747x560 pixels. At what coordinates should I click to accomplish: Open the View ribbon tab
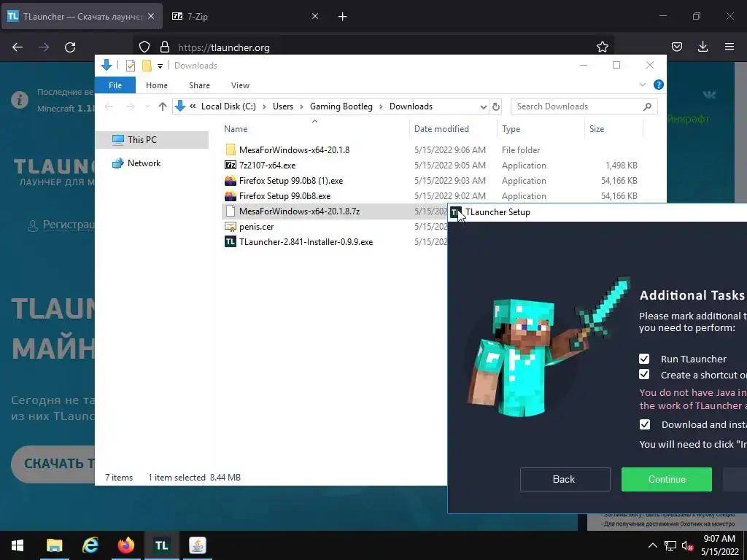(x=240, y=85)
